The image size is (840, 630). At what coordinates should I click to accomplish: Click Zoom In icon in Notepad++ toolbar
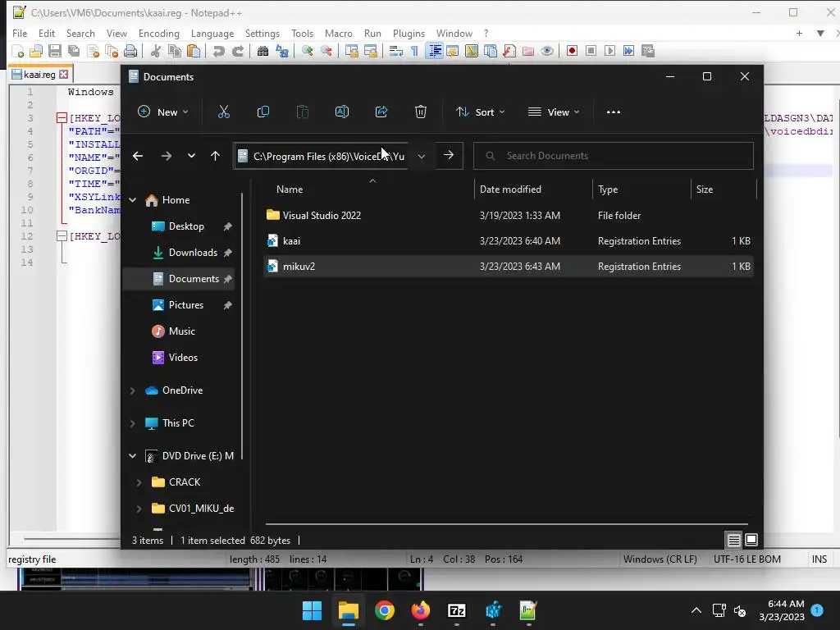coord(307,51)
